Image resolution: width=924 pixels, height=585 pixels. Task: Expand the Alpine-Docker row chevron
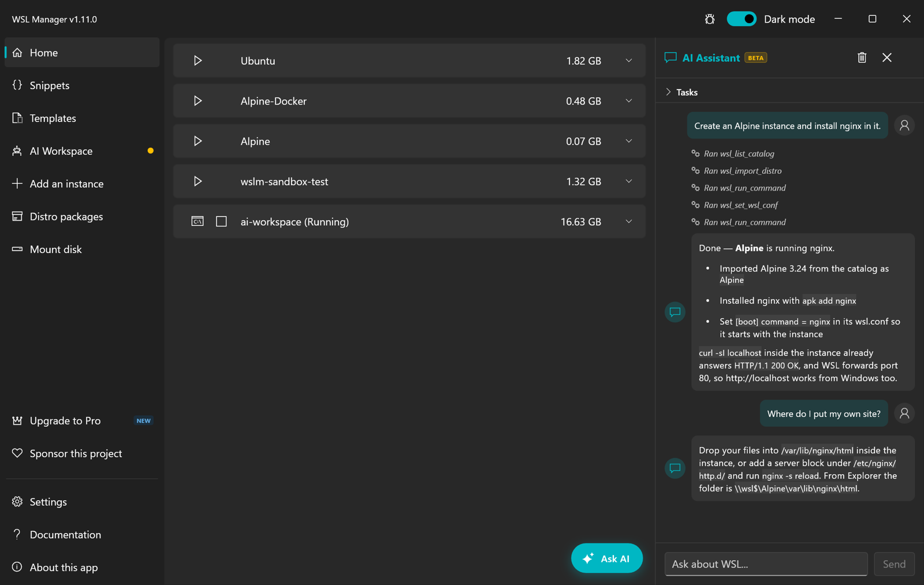coord(629,101)
